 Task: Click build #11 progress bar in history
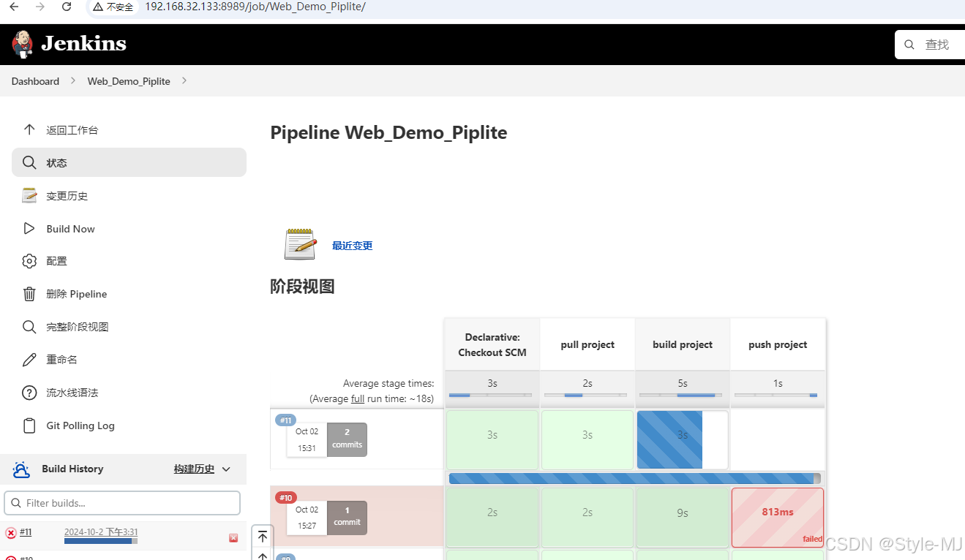(x=101, y=541)
